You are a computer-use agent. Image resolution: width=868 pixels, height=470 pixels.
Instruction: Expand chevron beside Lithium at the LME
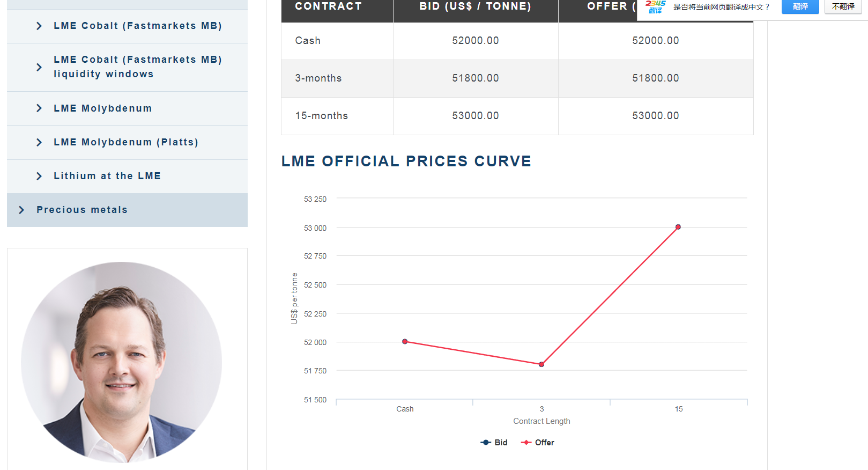[39, 176]
